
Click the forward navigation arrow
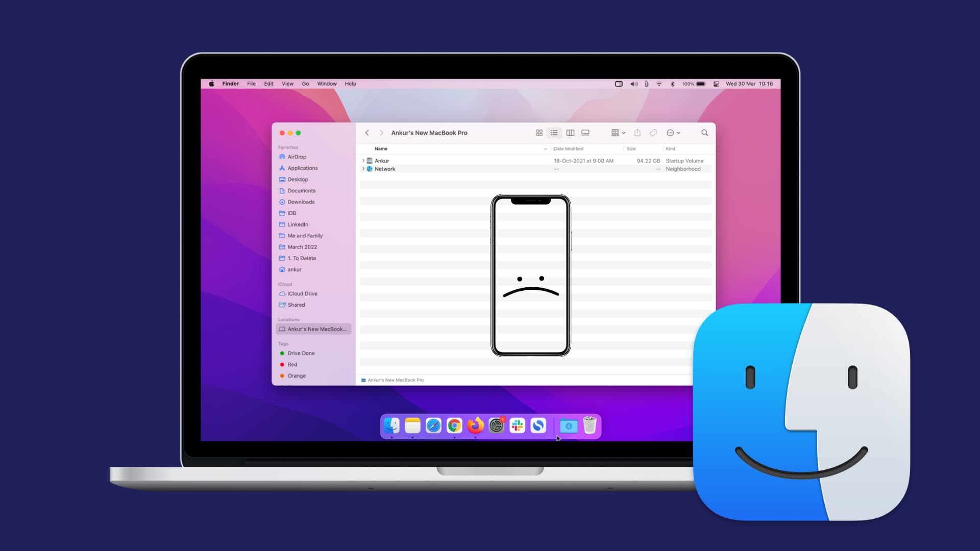[x=381, y=133]
